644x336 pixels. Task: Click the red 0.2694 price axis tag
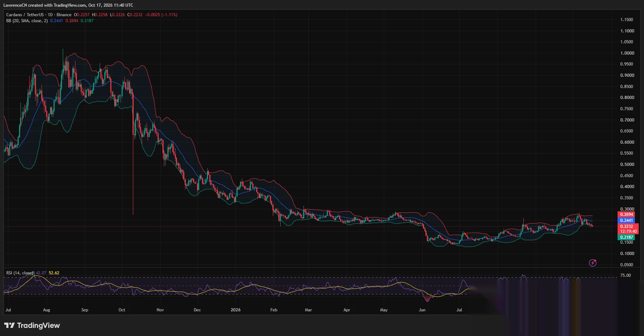pos(626,214)
